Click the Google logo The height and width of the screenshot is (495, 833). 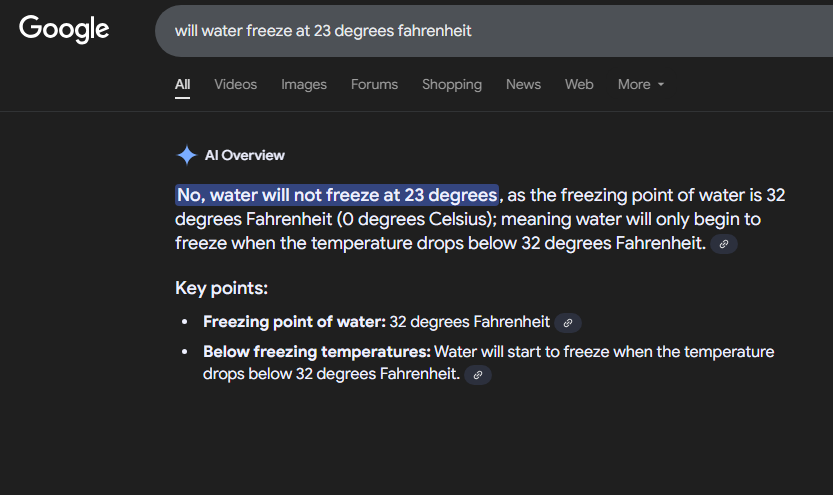(64, 29)
